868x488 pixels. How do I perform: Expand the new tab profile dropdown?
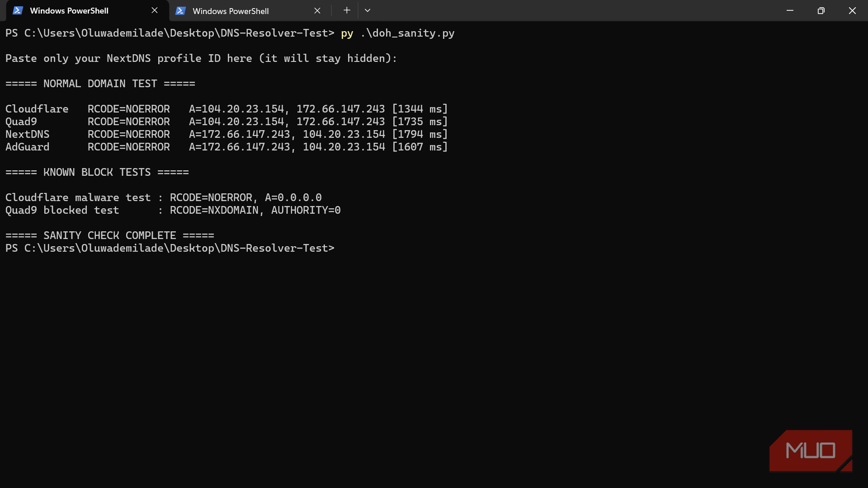[x=368, y=10]
